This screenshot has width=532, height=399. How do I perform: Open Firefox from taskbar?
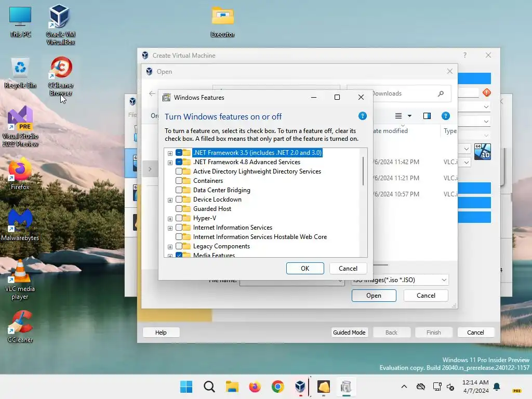255,387
